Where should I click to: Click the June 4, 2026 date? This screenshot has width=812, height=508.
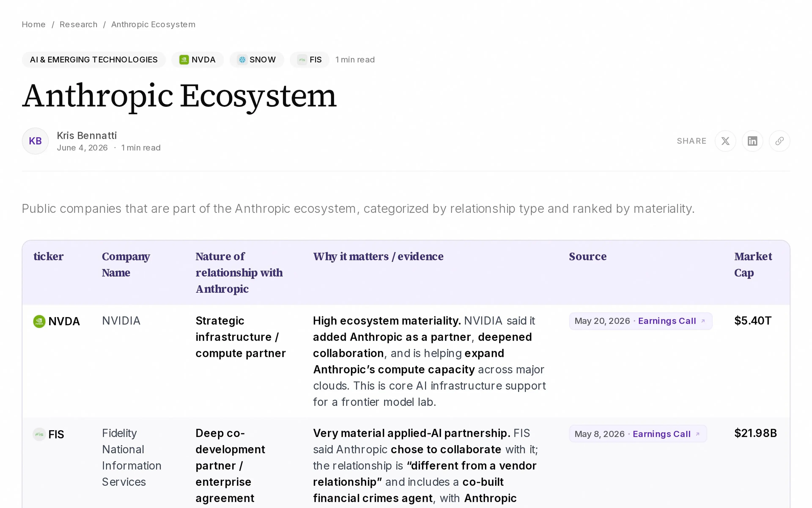coord(82,148)
